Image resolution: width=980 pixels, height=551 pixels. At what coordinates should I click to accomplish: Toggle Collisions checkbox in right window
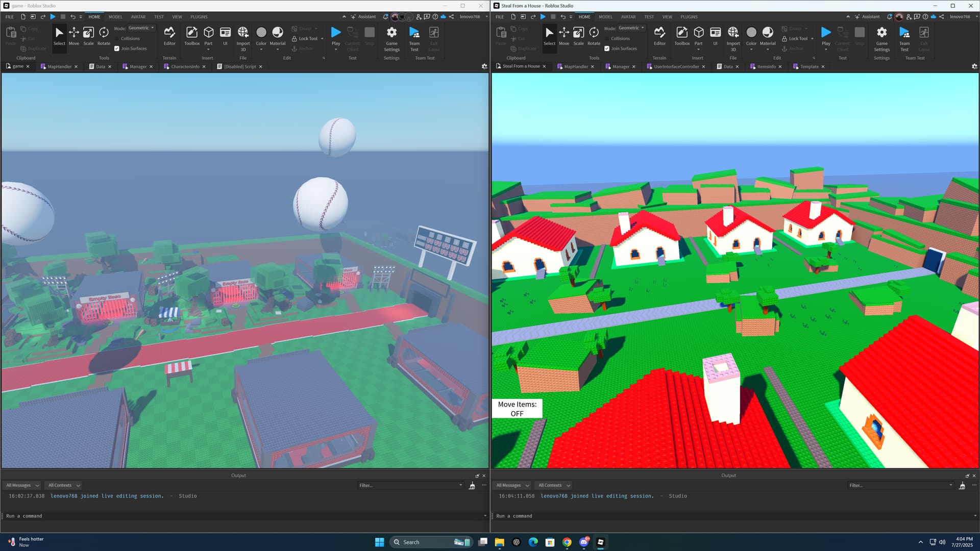tap(607, 39)
